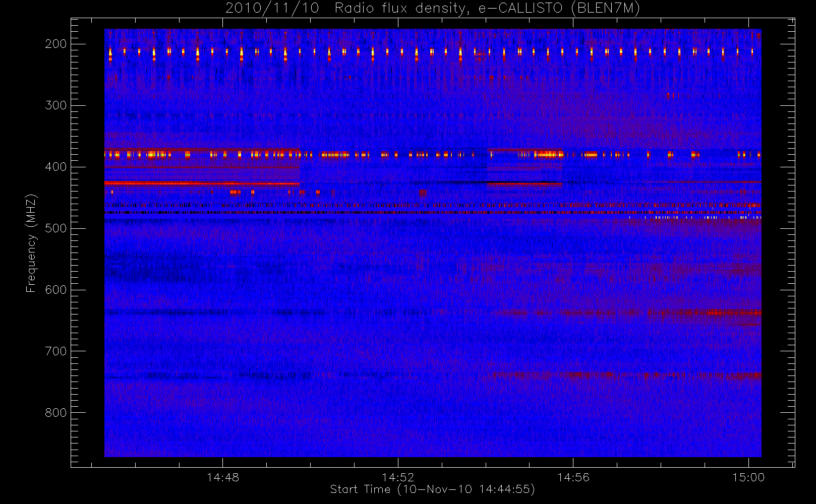Click the 15:00 time tick label

click(x=748, y=477)
